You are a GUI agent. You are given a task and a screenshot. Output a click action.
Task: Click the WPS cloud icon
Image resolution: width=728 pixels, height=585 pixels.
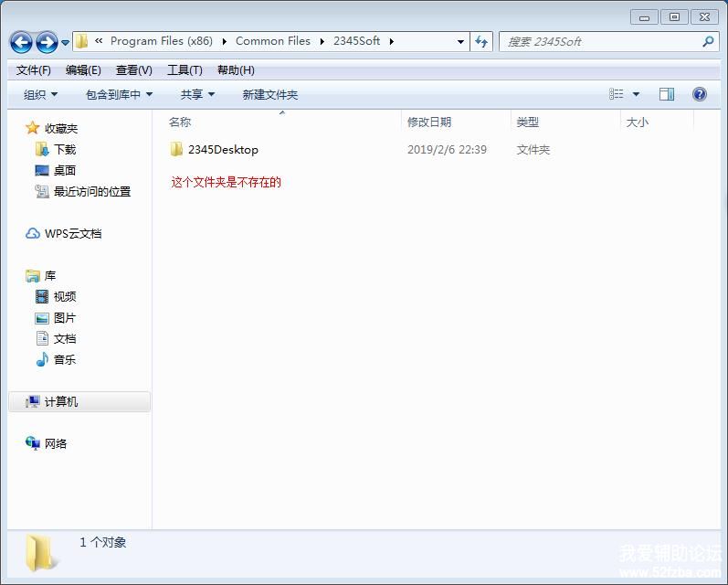tap(33, 233)
